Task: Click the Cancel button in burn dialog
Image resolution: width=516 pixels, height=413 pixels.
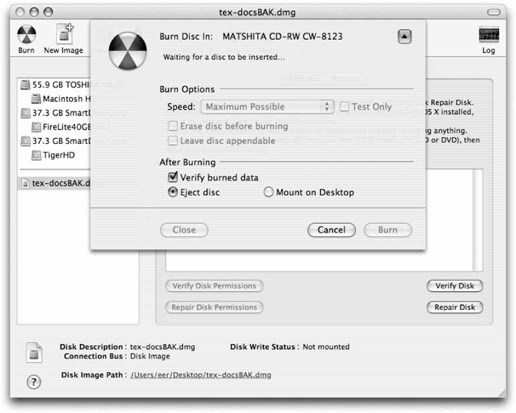Action: (331, 230)
